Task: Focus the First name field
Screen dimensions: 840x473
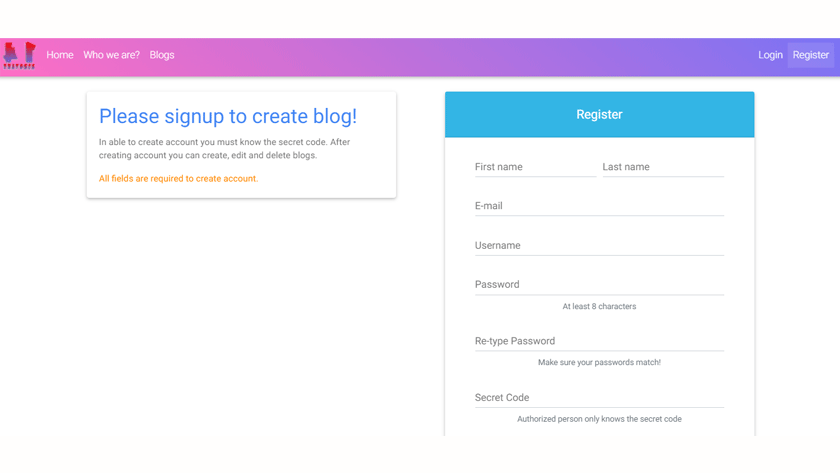Action: (535, 167)
